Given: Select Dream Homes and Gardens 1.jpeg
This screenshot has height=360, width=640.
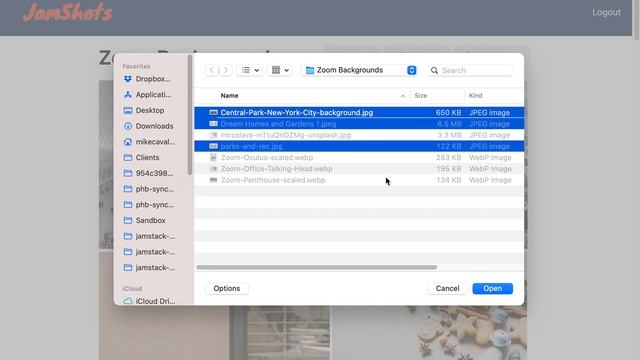Looking at the screenshot, I should click(359, 124).
